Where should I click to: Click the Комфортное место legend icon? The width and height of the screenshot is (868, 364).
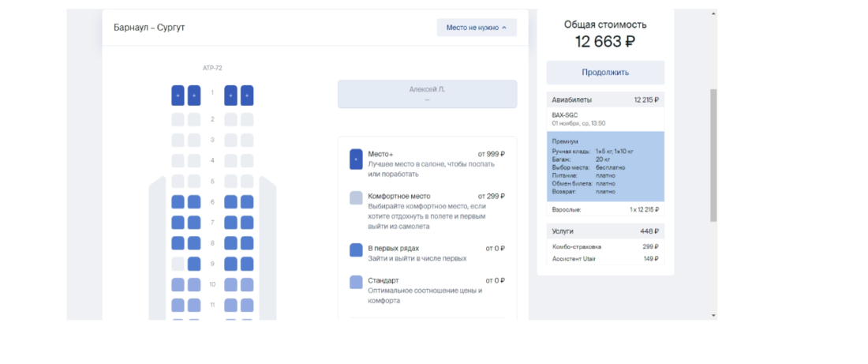[356, 198]
